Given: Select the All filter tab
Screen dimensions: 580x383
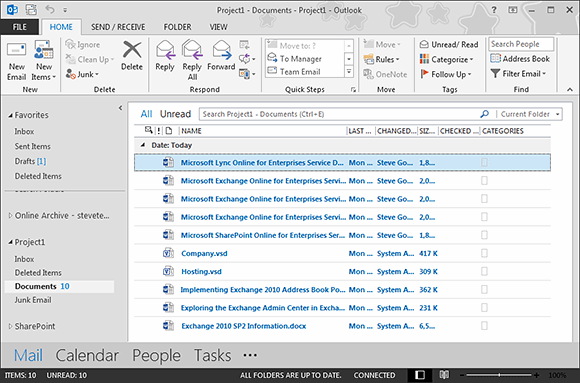Looking at the screenshot, I should tap(146, 114).
